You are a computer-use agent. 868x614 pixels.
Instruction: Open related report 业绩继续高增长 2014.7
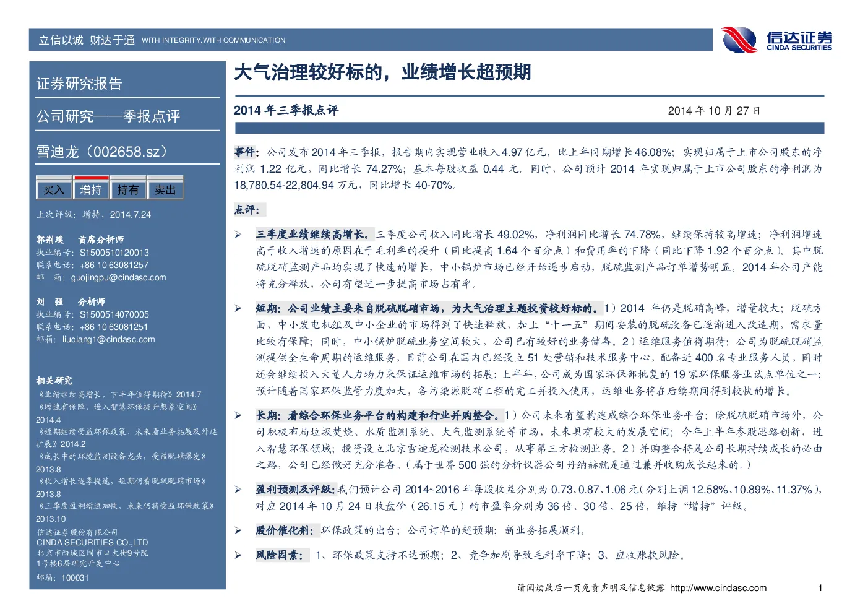(119, 394)
